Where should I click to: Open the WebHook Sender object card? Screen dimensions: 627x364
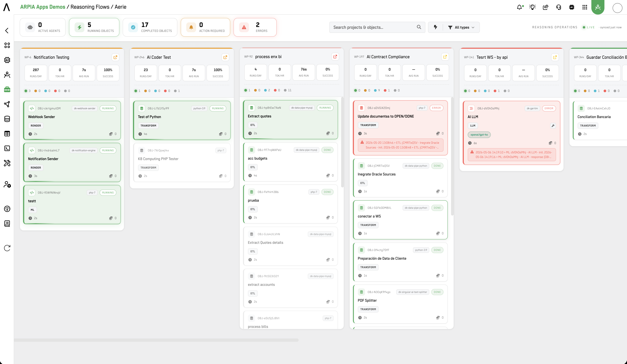point(72,120)
